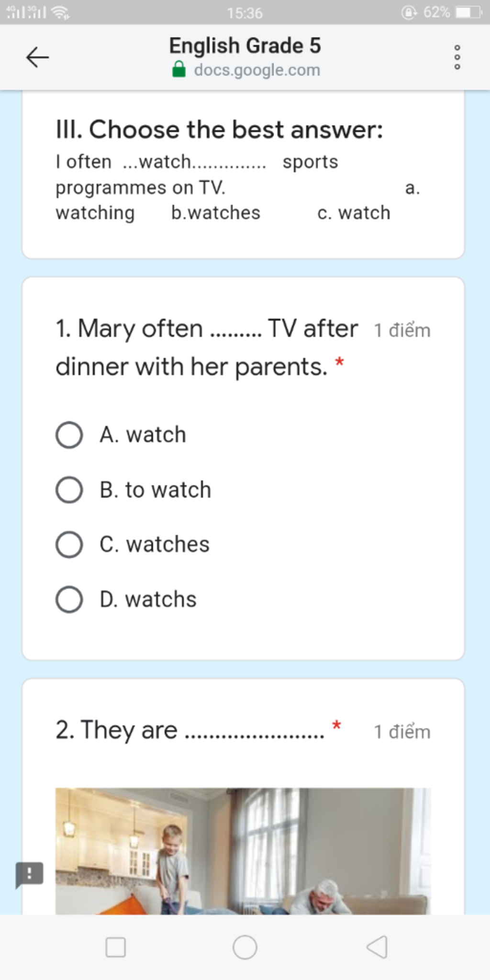This screenshot has height=980, width=490.
Task: Select radio option B. to watch
Action: pos(69,490)
